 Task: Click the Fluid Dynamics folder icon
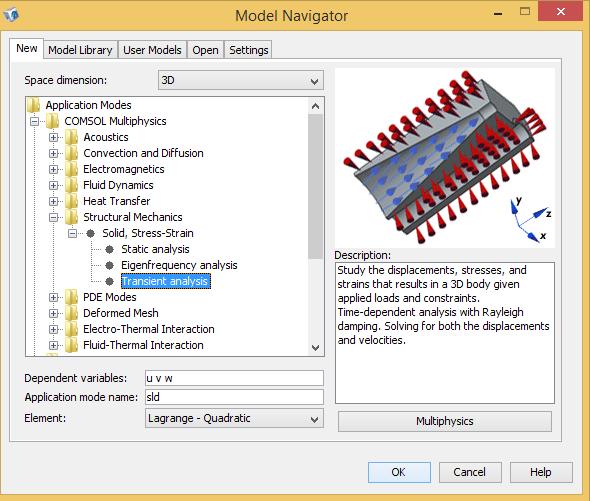pos(71,185)
